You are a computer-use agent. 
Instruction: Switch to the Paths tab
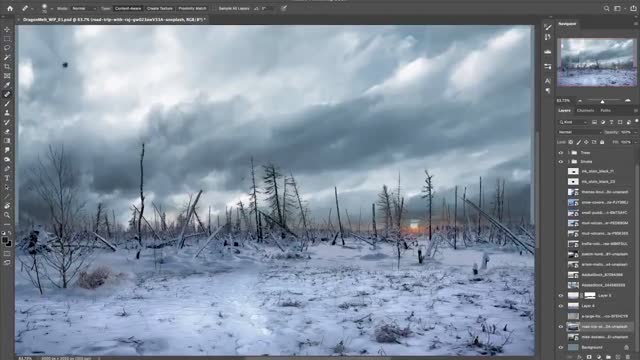606,111
